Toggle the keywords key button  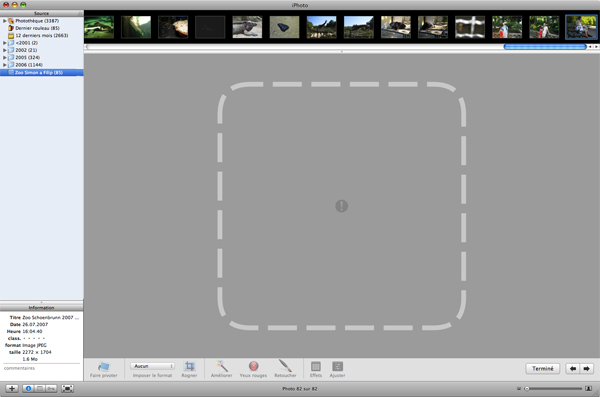[x=51, y=389]
